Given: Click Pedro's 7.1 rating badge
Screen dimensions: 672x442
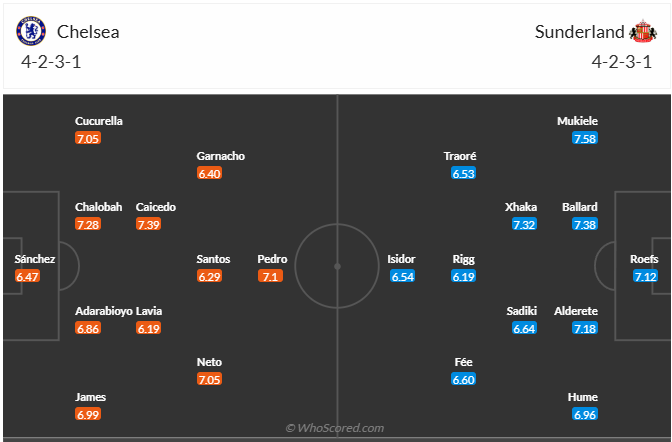Looking at the screenshot, I should pyautogui.click(x=271, y=276).
